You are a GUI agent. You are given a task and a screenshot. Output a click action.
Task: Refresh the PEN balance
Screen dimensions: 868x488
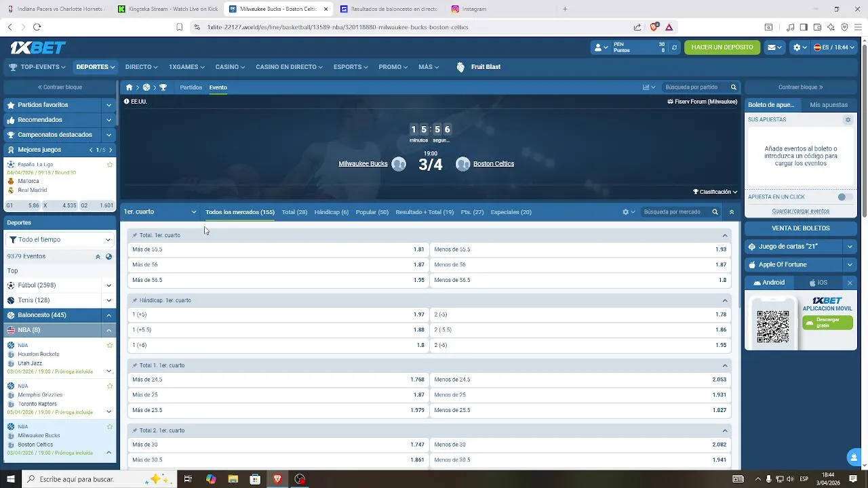tap(674, 47)
